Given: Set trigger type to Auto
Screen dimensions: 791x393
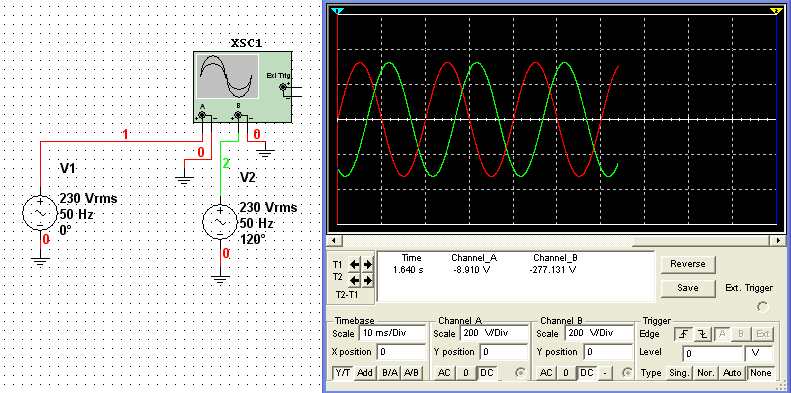Looking at the screenshot, I should click(x=732, y=373).
